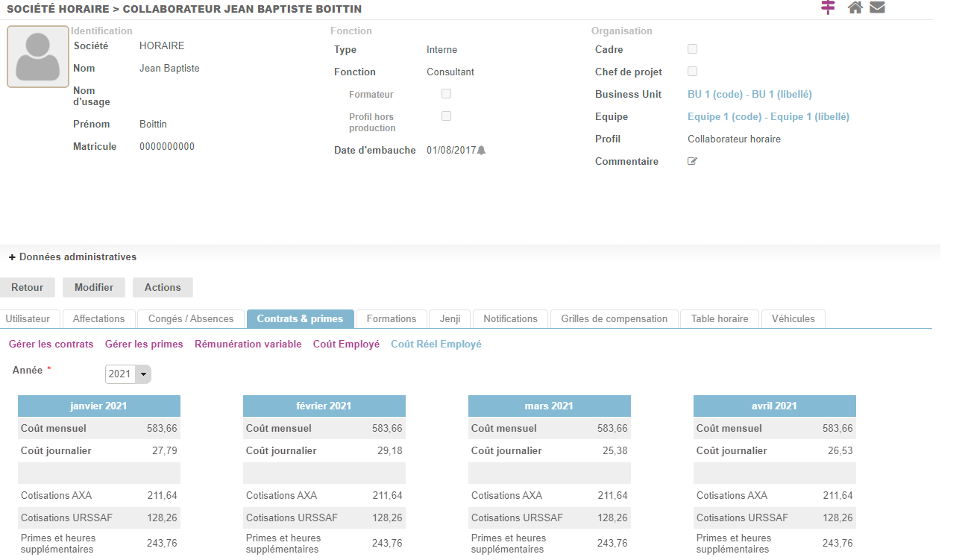Follow the Business Unit BU 1 link
Viewport: 968px width, 560px height.
pos(749,95)
